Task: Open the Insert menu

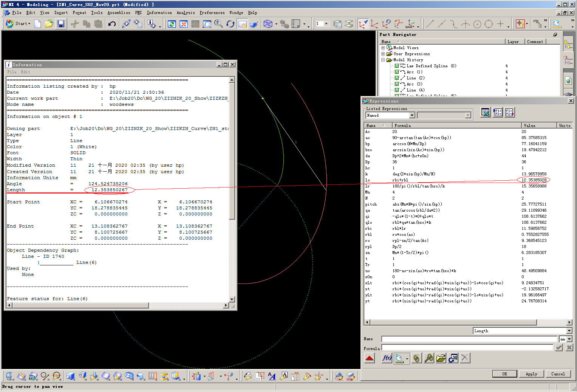Action: click(61, 12)
